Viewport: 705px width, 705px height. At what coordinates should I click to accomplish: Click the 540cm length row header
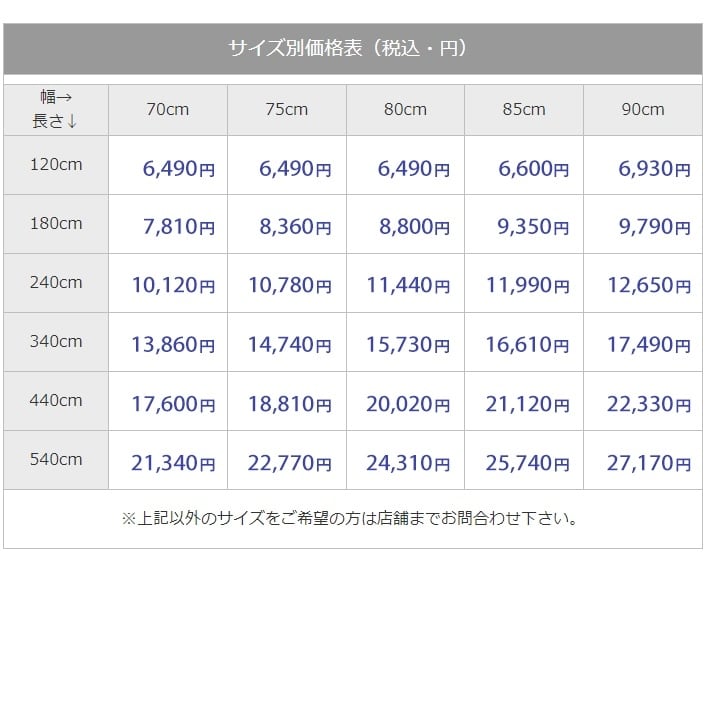click(56, 460)
